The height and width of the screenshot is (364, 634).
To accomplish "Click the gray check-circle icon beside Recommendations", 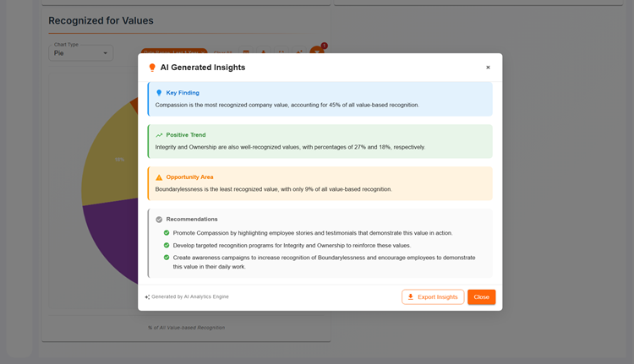I will point(159,219).
